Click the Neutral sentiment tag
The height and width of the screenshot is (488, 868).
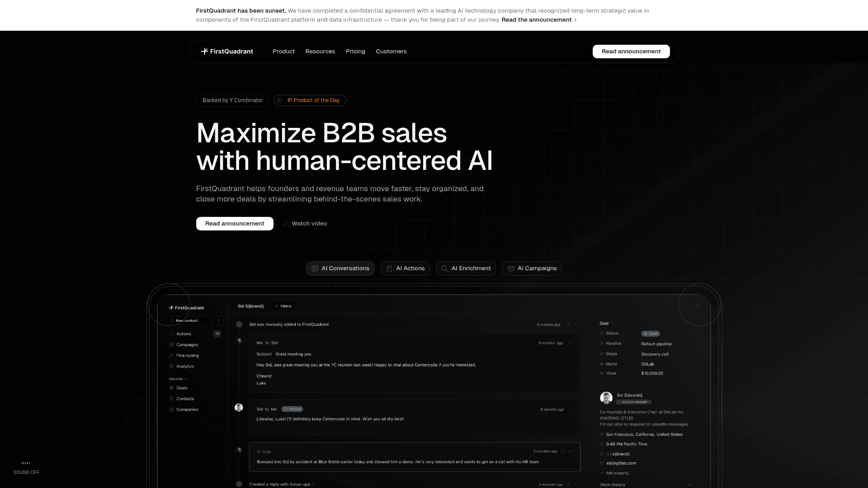click(292, 409)
